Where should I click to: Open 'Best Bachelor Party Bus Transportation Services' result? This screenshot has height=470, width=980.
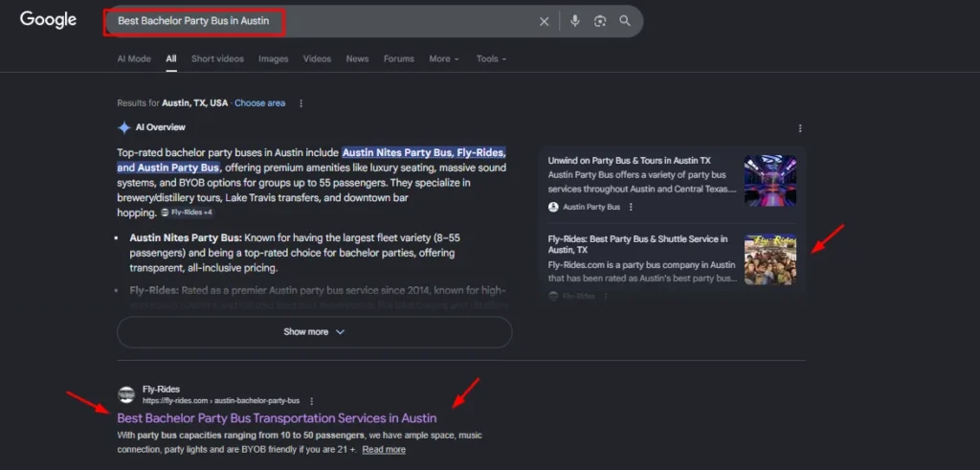[277, 418]
